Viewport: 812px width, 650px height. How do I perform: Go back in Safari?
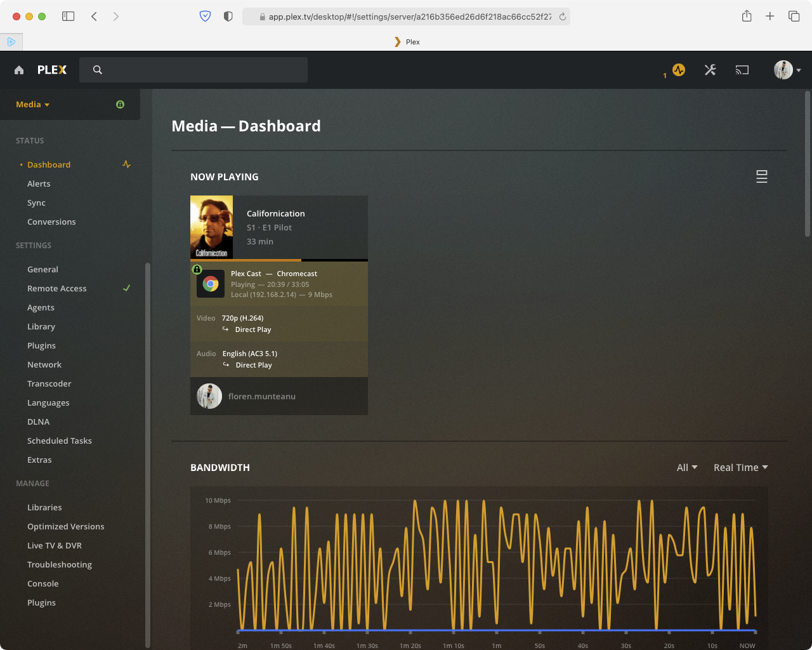tap(94, 17)
